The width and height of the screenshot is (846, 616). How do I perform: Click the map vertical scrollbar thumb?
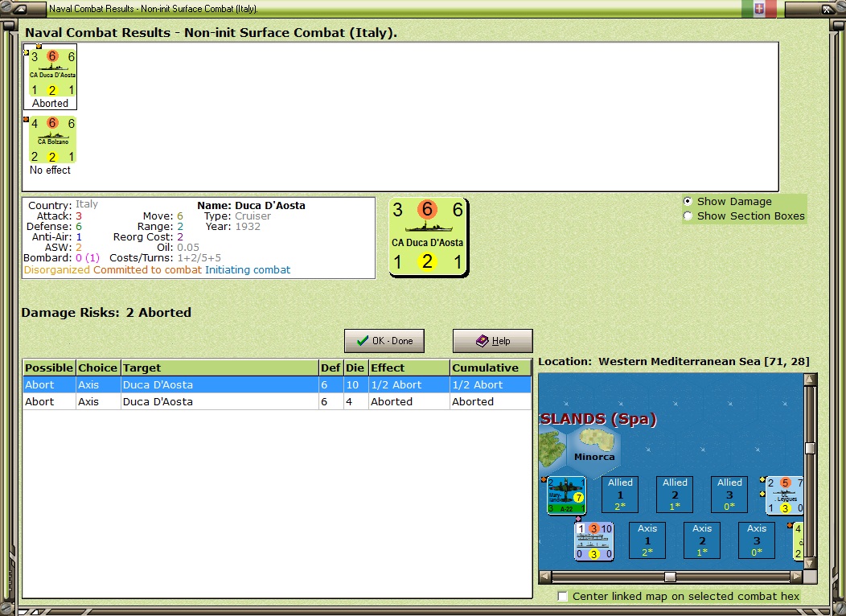(x=810, y=448)
